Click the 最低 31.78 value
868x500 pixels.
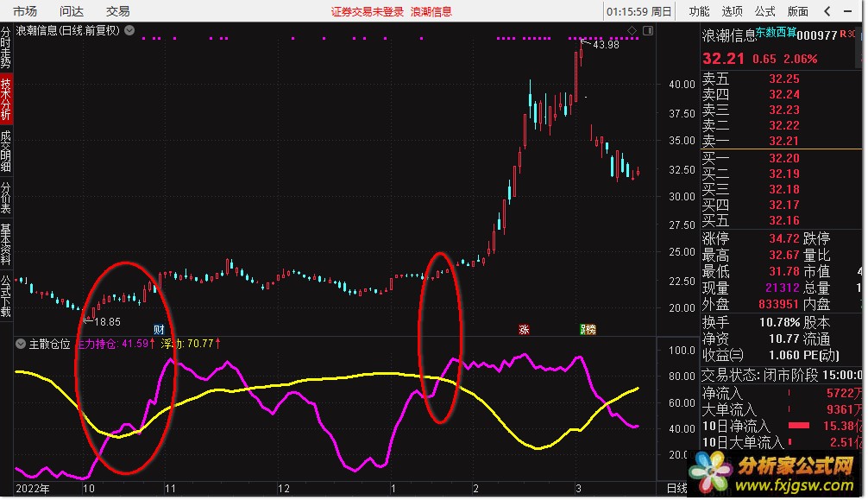tap(783, 272)
